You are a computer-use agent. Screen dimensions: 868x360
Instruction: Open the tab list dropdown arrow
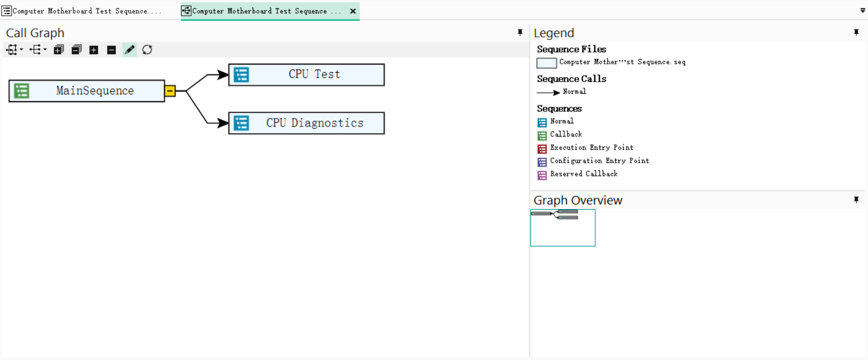(863, 10)
